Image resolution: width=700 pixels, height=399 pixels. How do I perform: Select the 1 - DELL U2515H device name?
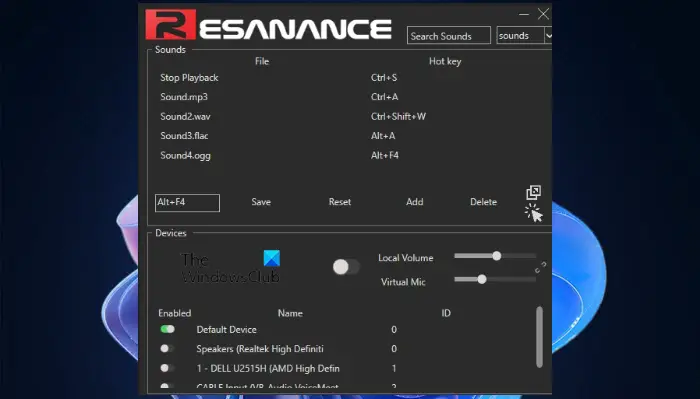[268, 368]
